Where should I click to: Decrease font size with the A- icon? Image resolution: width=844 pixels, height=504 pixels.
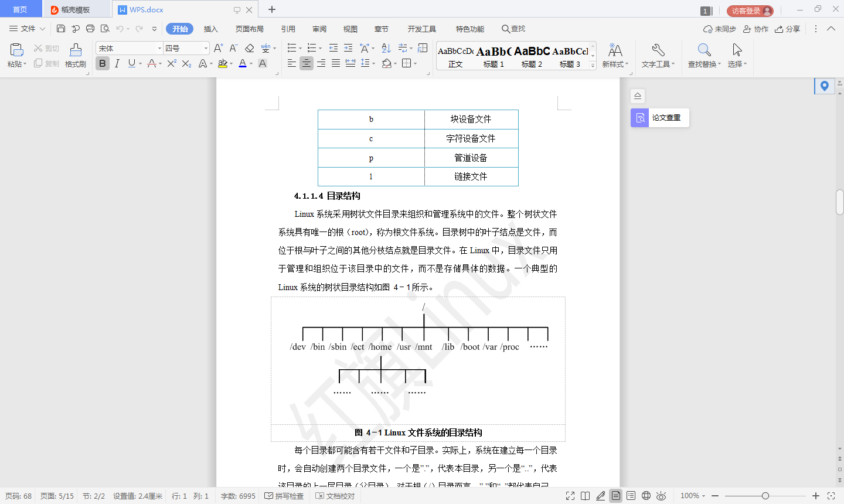pos(233,48)
